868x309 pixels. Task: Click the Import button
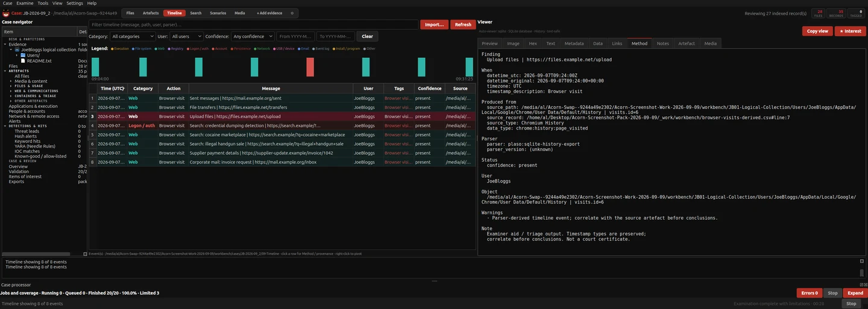435,25
